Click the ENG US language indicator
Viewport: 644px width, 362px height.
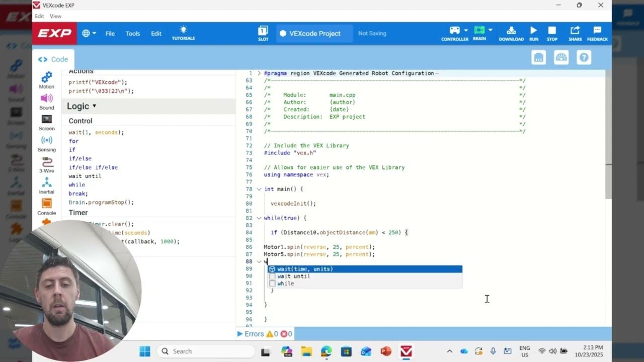[525, 351]
